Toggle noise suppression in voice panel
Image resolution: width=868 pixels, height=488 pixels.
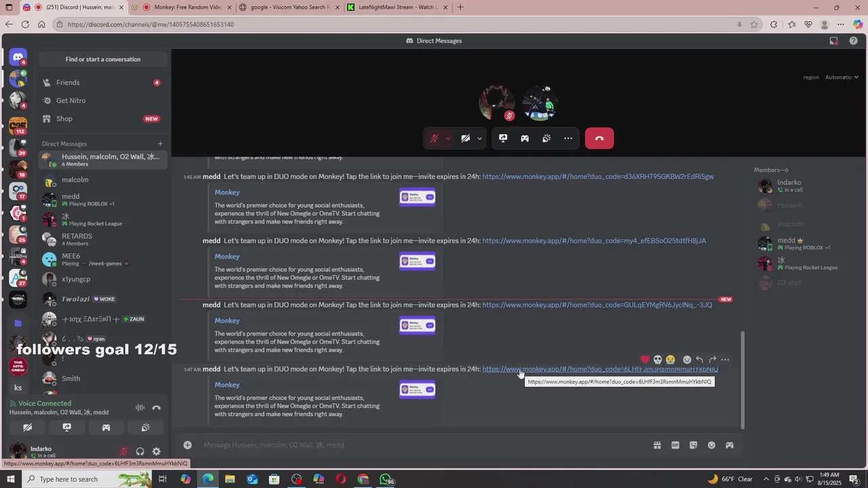(x=140, y=407)
